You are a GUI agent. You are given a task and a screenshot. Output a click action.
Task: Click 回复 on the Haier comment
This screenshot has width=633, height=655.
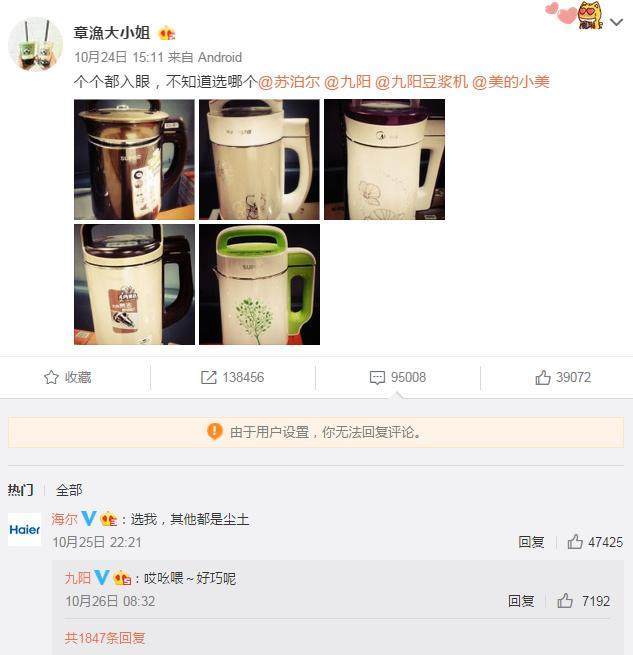[531, 542]
